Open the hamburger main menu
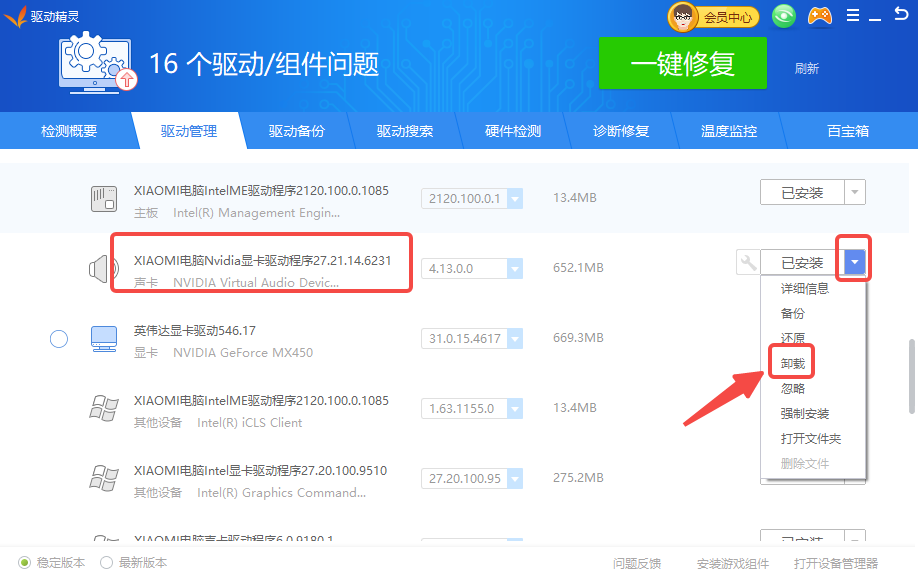 pyautogui.click(x=852, y=15)
